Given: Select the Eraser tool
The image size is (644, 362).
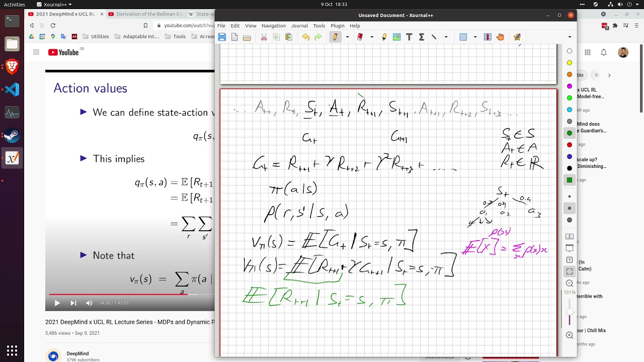Looking at the screenshot, I should pos(360,37).
